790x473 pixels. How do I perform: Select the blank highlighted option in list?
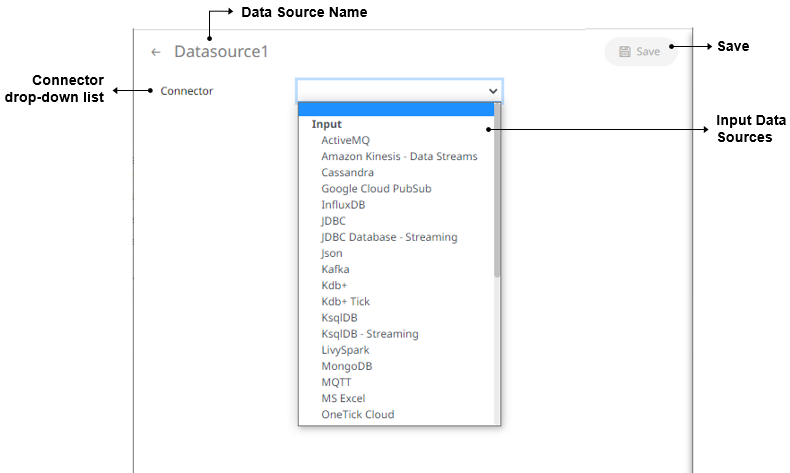(398, 109)
